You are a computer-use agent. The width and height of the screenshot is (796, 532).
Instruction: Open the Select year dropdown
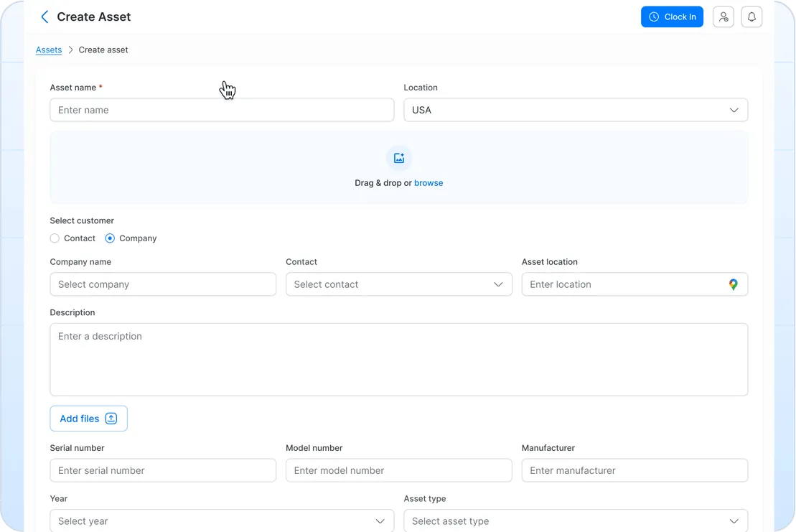[x=222, y=521]
